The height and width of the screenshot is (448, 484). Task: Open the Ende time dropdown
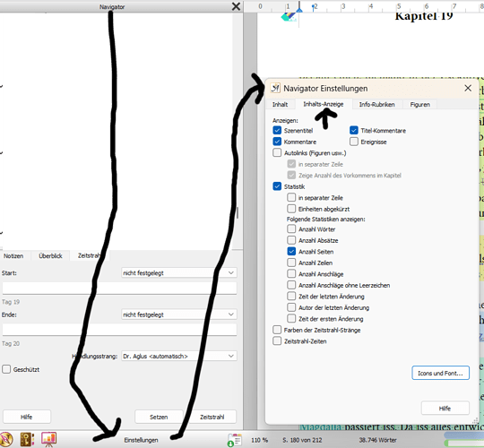179,314
